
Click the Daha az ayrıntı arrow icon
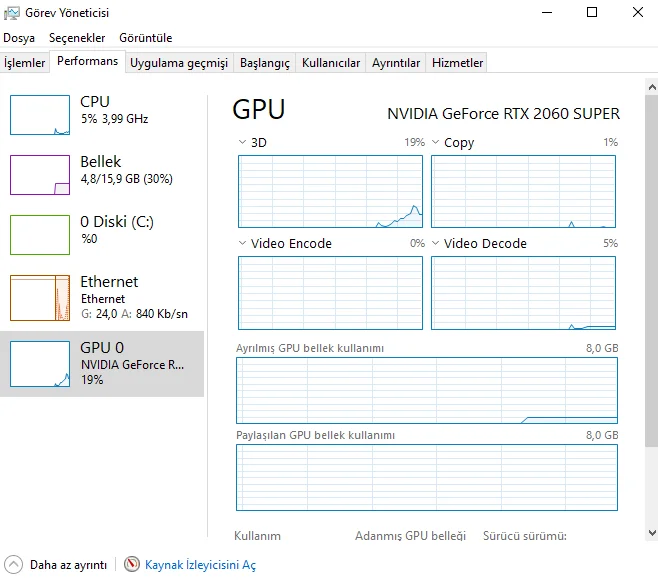point(13,565)
